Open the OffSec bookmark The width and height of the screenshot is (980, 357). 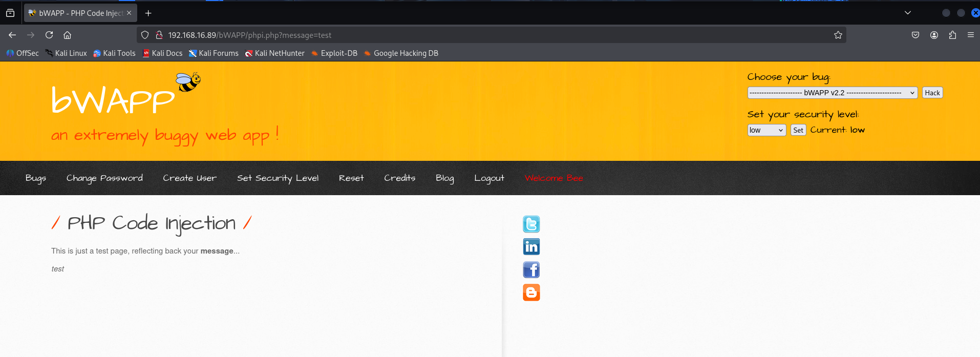coord(23,53)
